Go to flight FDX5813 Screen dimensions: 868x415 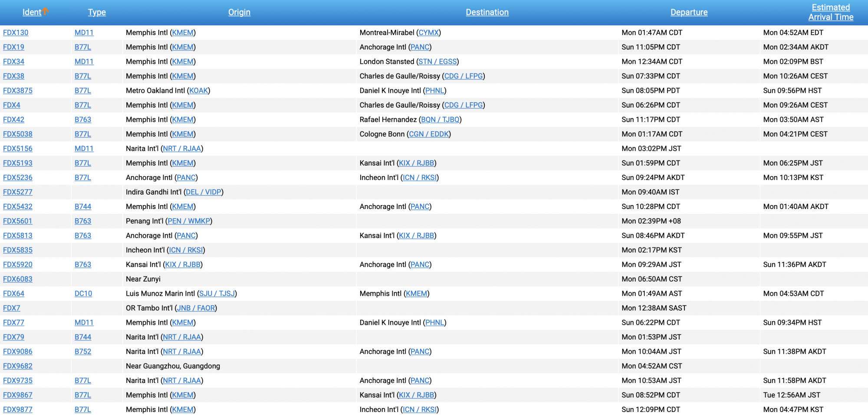click(x=18, y=236)
